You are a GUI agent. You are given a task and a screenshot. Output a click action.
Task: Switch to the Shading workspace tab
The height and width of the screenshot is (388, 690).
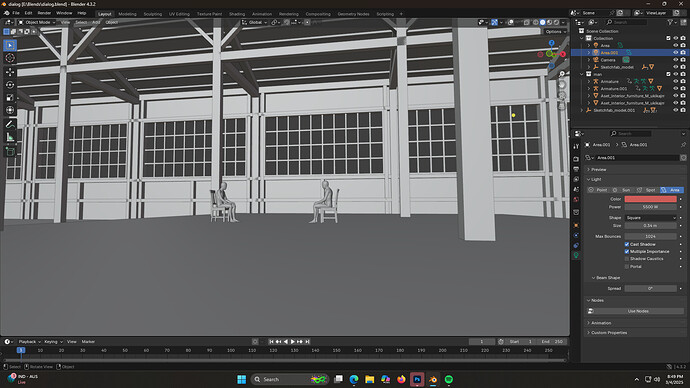point(237,14)
